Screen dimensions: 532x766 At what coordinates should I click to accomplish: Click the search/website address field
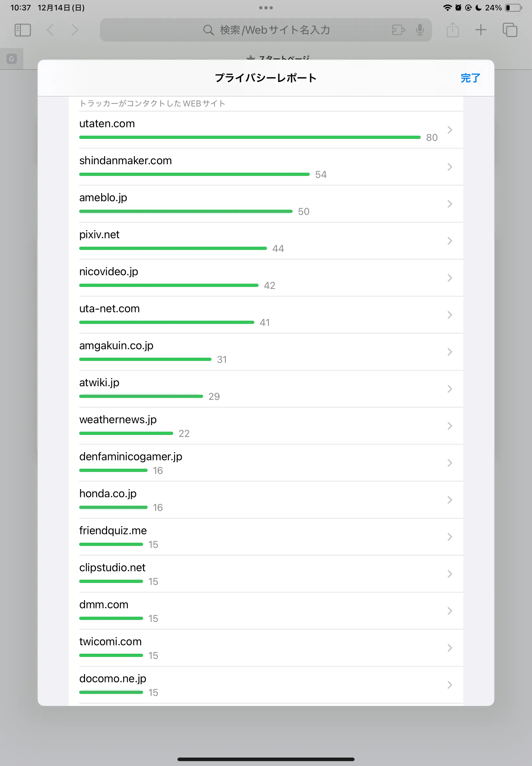click(267, 30)
